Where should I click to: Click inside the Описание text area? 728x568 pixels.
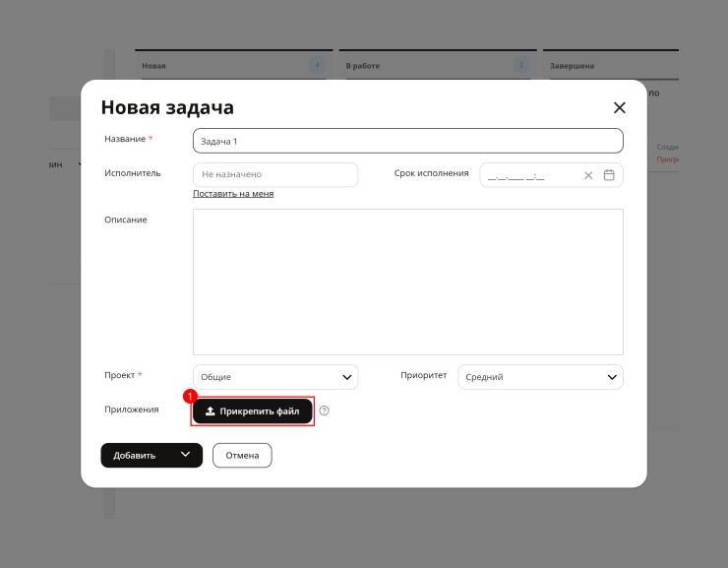[x=407, y=282]
